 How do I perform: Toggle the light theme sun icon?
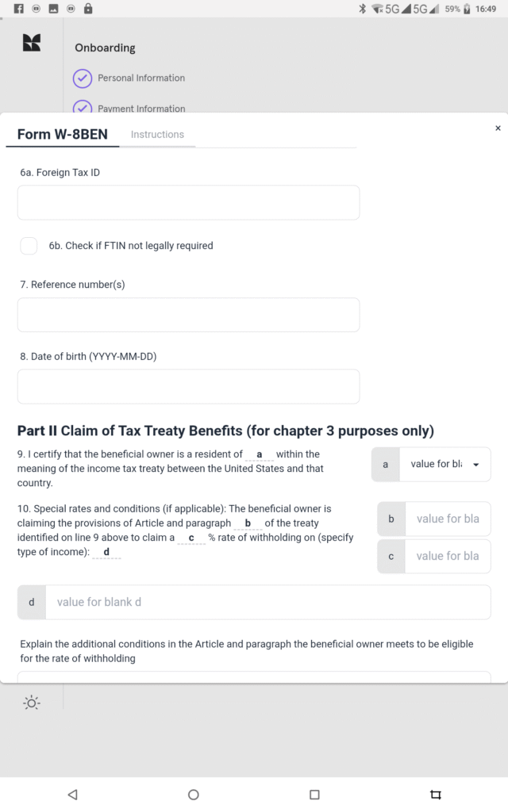(32, 703)
